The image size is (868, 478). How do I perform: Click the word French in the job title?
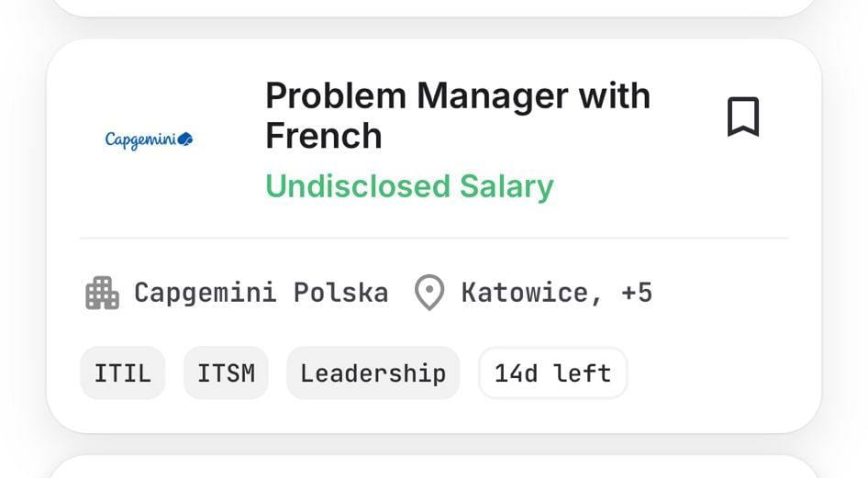323,136
